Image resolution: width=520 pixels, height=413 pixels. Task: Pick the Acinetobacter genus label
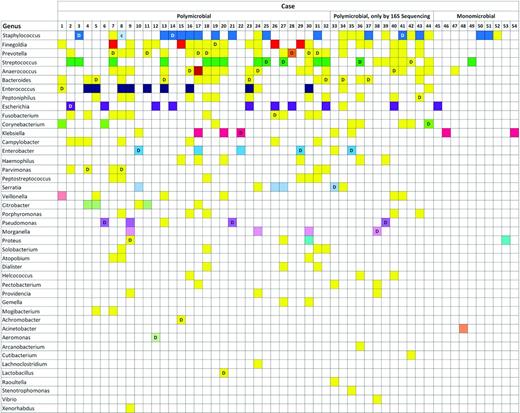click(19, 329)
